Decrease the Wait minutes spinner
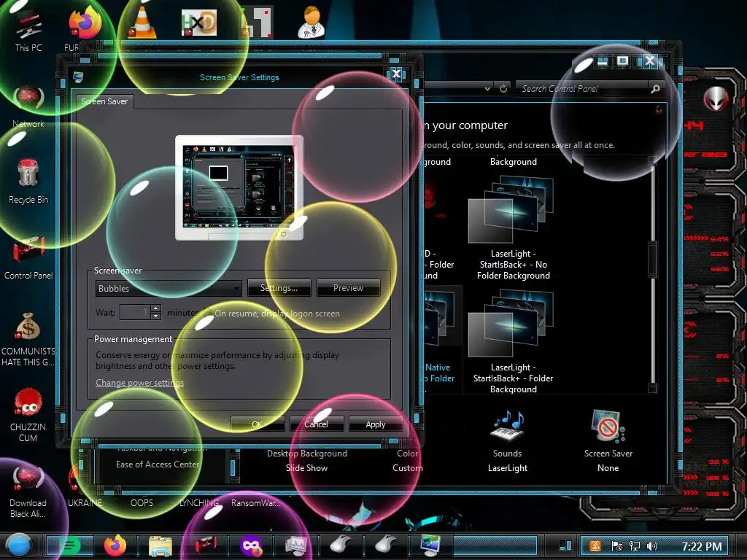This screenshot has height=560, width=747. (x=156, y=316)
